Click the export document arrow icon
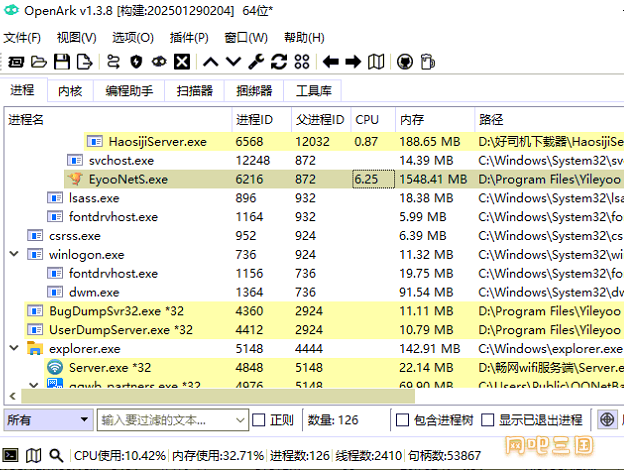624x470 pixels. point(84,62)
